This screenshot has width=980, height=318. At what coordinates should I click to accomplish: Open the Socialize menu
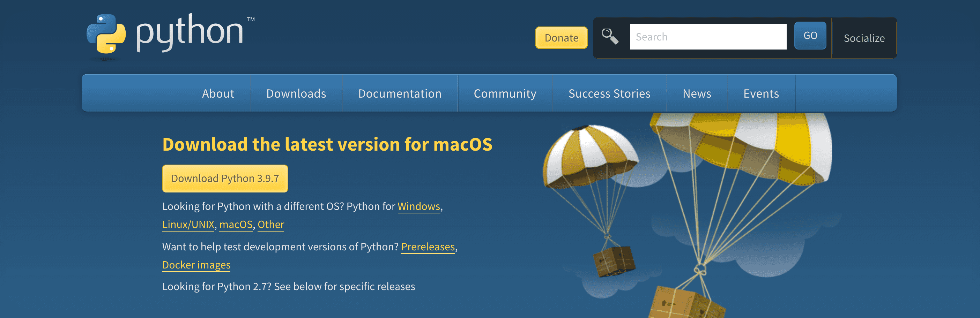pos(864,38)
